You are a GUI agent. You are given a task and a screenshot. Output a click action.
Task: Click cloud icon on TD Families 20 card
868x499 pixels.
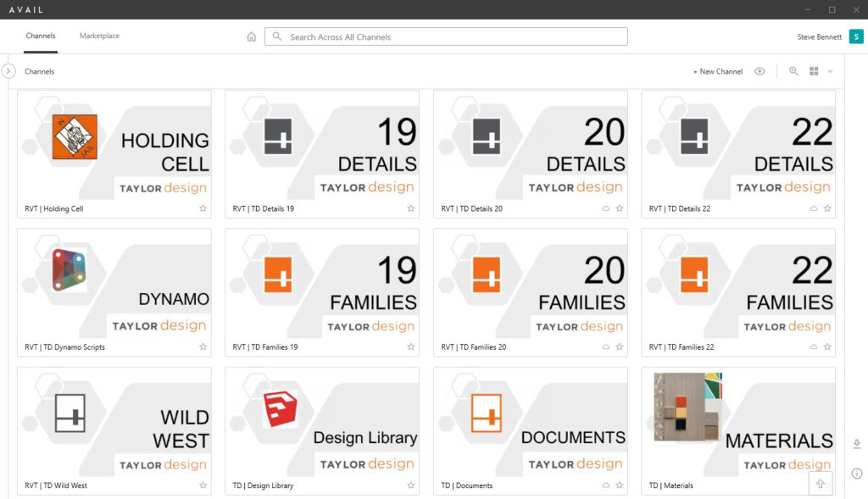coord(605,347)
